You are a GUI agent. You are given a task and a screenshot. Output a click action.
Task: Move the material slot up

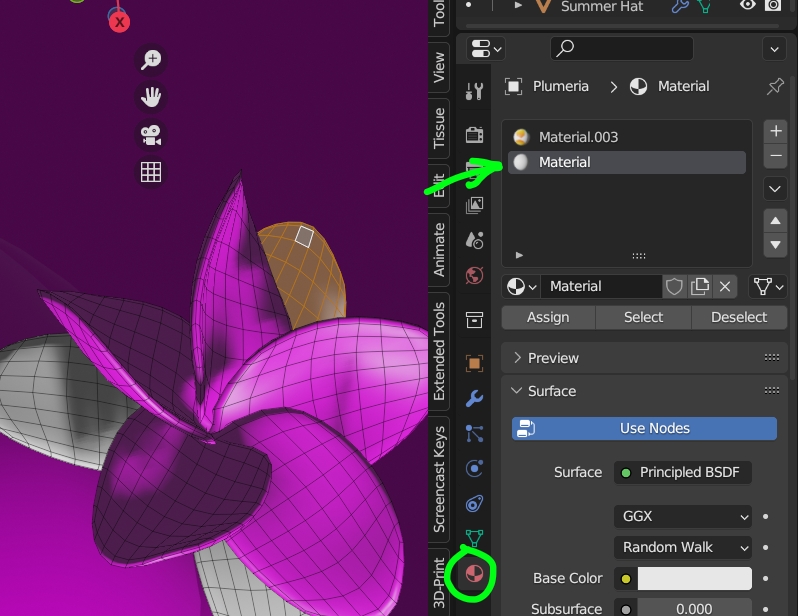(x=776, y=221)
